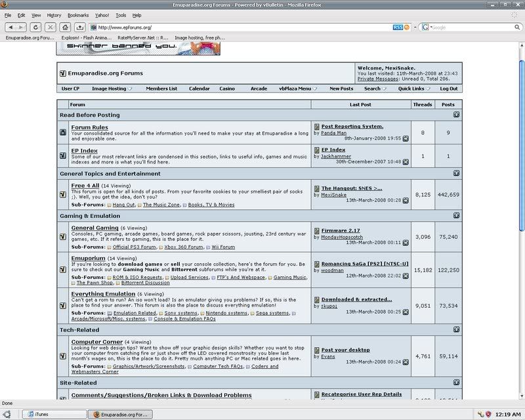This screenshot has height=420, width=525.
Task: Click the taskbar clock showing 12:19 AM
Action: click(508, 414)
